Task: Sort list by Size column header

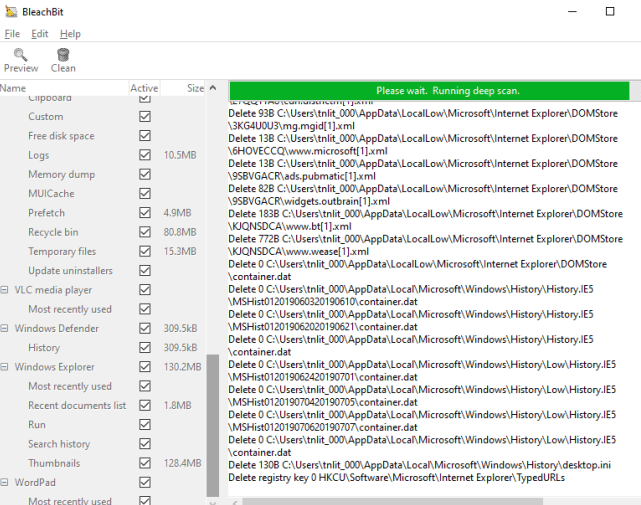Action: point(195,89)
